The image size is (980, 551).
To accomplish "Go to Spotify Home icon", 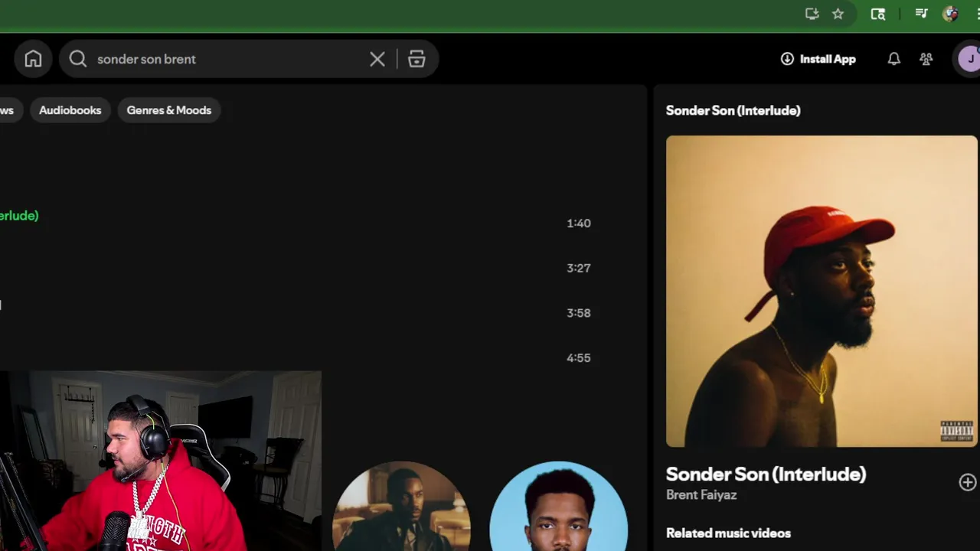I will click(x=33, y=59).
